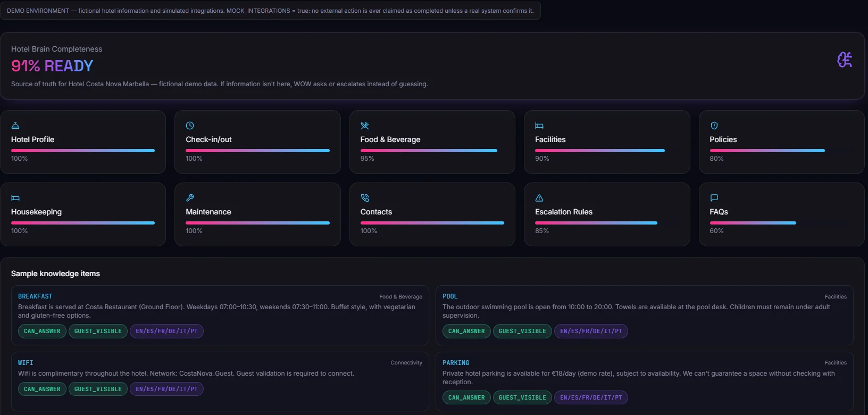Open the Hotel Profile card
The image size is (868, 415).
pyautogui.click(x=83, y=142)
